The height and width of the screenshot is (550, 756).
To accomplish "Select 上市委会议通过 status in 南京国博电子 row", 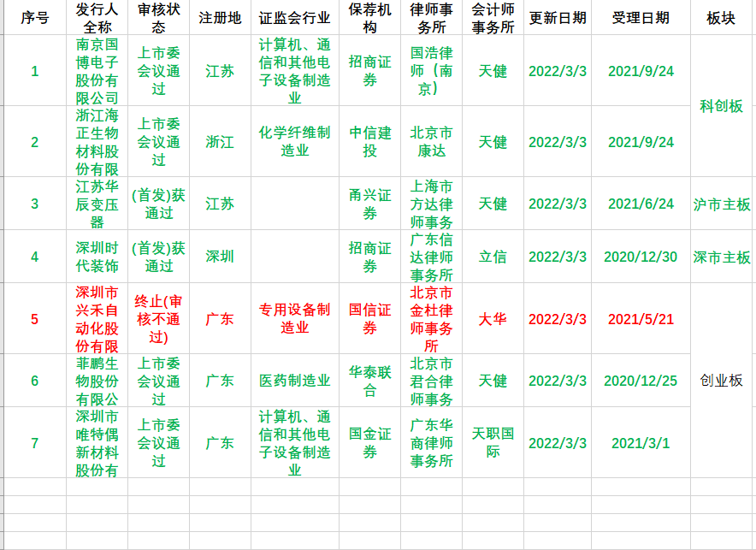I will (x=158, y=71).
